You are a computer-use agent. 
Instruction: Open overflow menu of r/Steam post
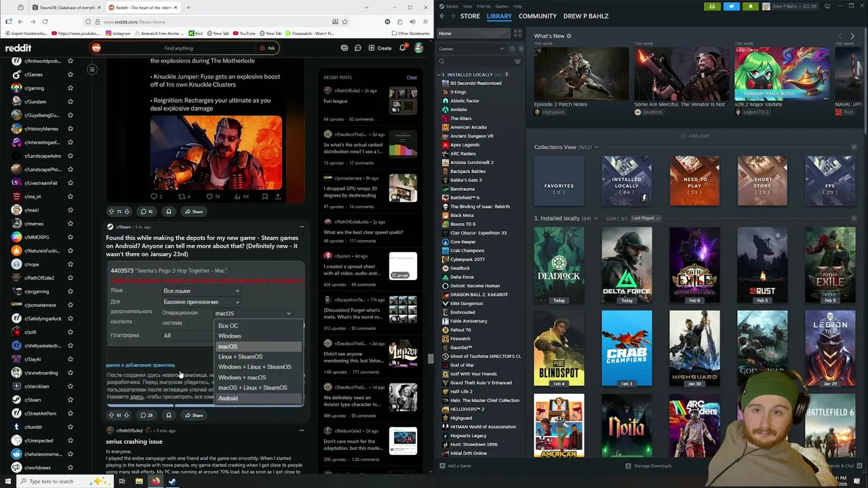[302, 227]
